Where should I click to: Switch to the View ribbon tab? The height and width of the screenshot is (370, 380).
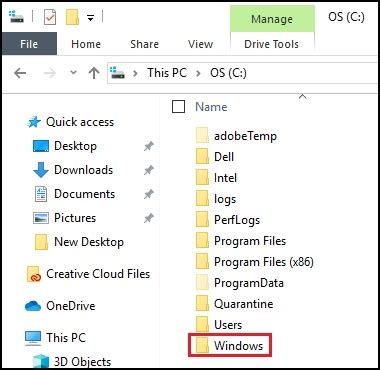(x=200, y=44)
